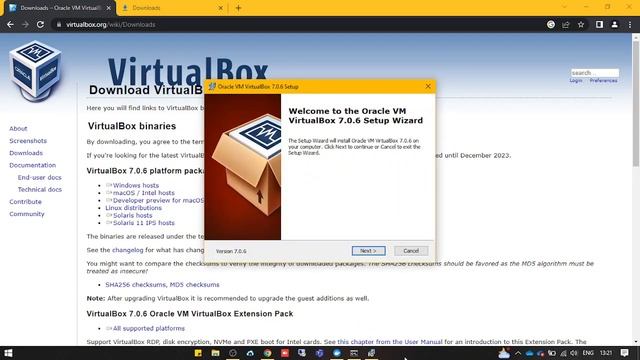Click the macOS / Intel hosts link
640x360 pixels.
tap(143, 193)
